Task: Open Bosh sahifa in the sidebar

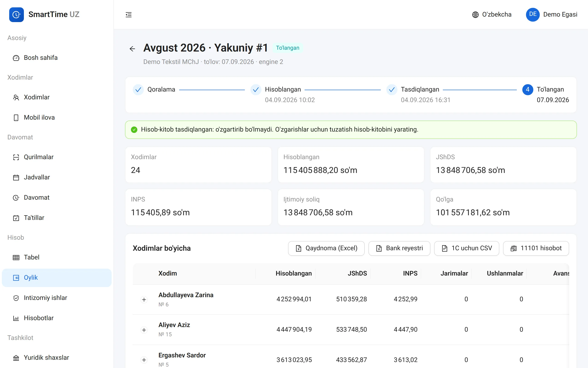Action: (56, 58)
